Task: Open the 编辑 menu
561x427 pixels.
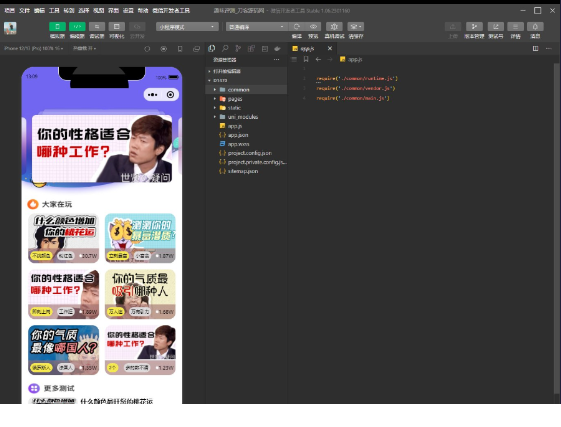Action: [x=39, y=10]
